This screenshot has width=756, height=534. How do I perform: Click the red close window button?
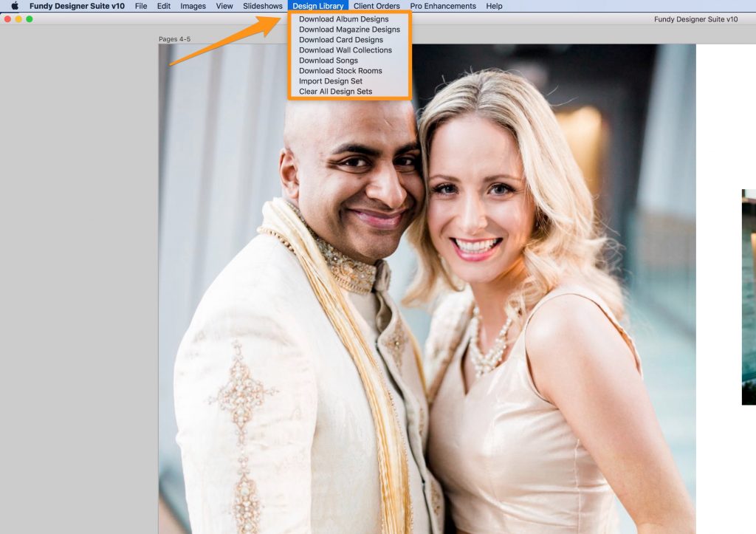point(7,18)
